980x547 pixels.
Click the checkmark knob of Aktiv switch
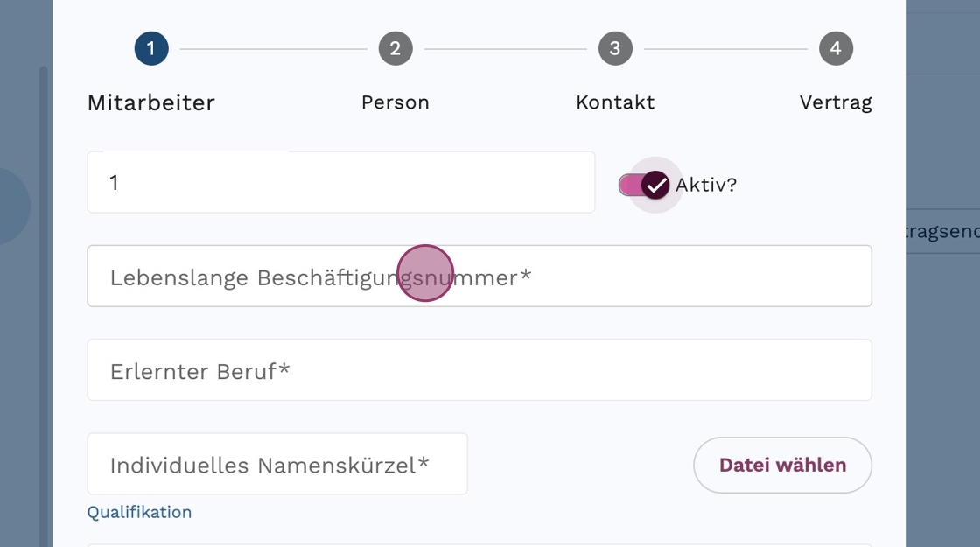point(655,185)
